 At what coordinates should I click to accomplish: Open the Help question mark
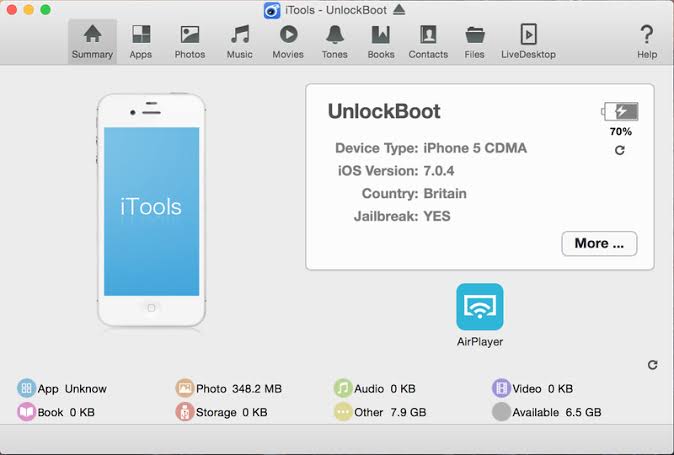647,42
